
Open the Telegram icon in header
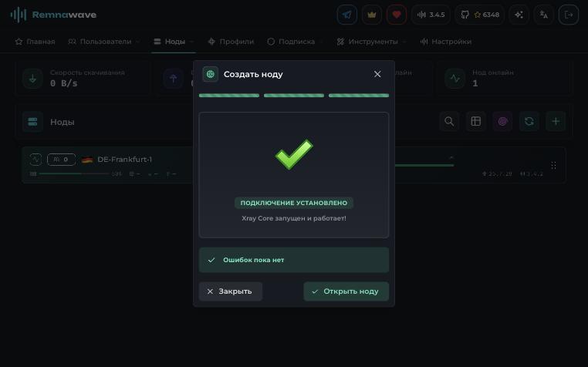click(x=347, y=15)
